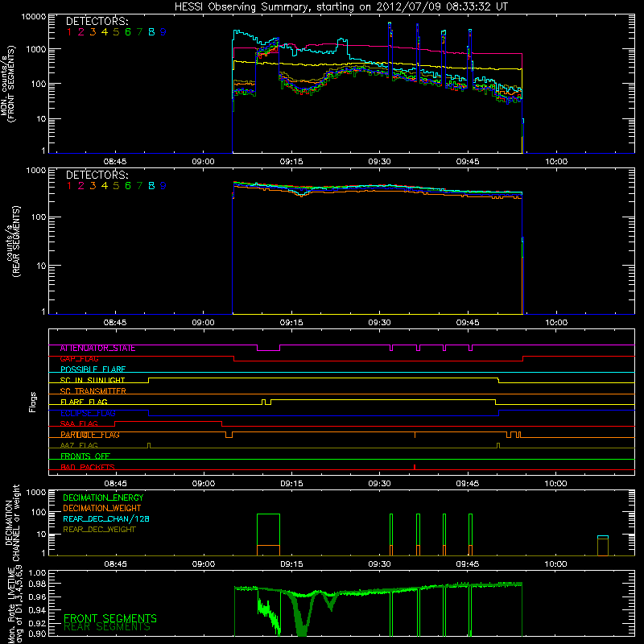Click the SC_IN_SUNLIGHT flag label
The height and width of the screenshot is (644, 644).
pos(93,380)
